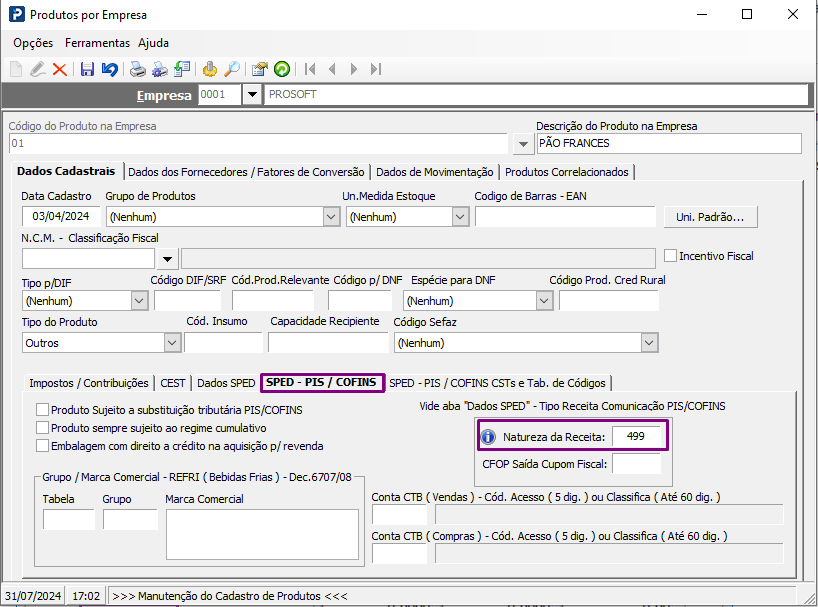Screen dimensions: 818x607
Task: Click the Conta CTB ( Vendas ) code field
Action: tap(400, 515)
